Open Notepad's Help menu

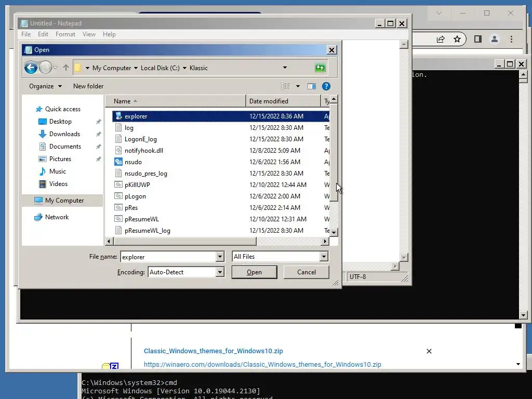(109, 34)
